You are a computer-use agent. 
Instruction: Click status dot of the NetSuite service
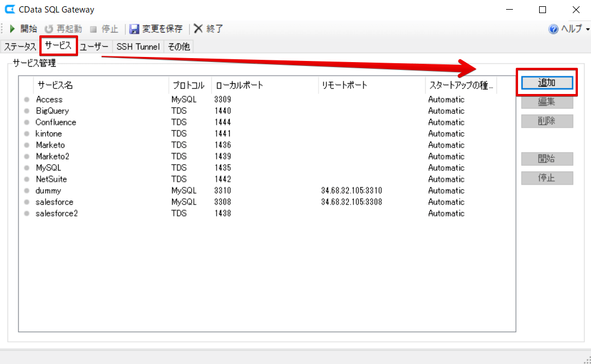pyautogui.click(x=27, y=179)
